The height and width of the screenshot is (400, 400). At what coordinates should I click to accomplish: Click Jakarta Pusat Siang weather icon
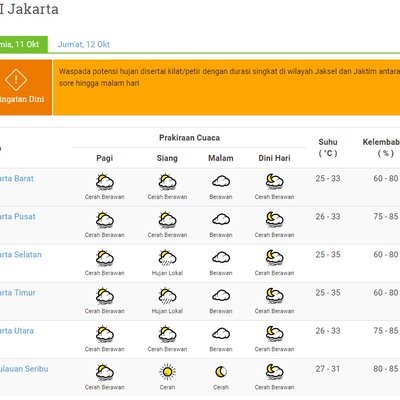point(167,220)
